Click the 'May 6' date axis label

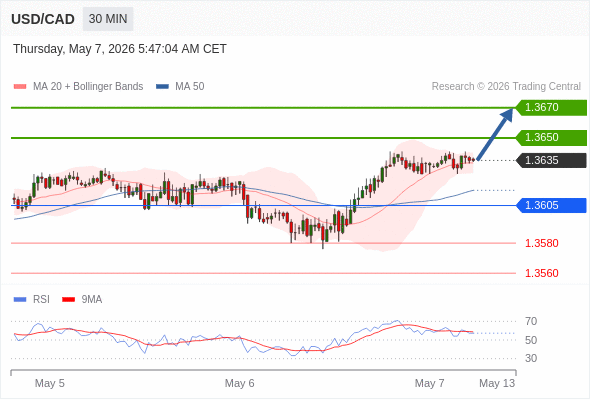(x=240, y=383)
